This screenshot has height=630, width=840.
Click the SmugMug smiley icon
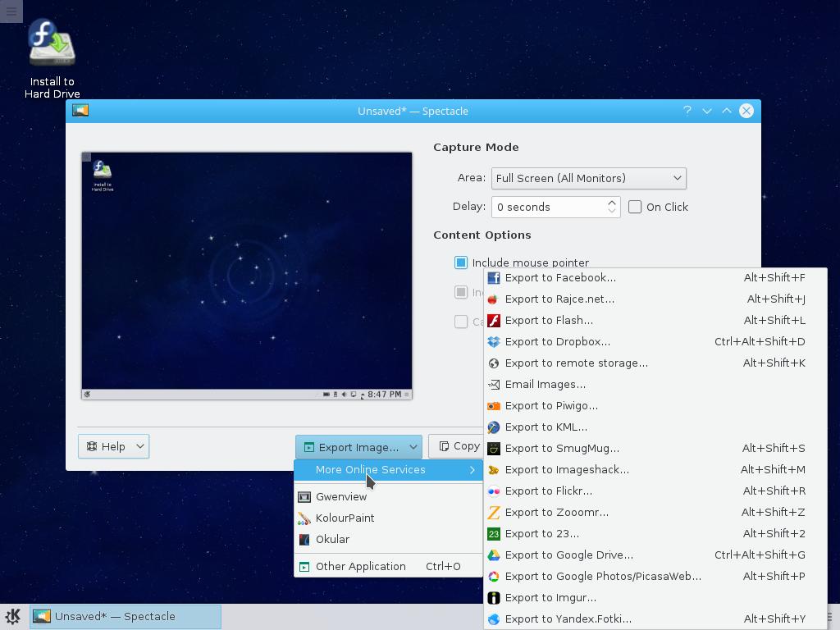pos(493,449)
